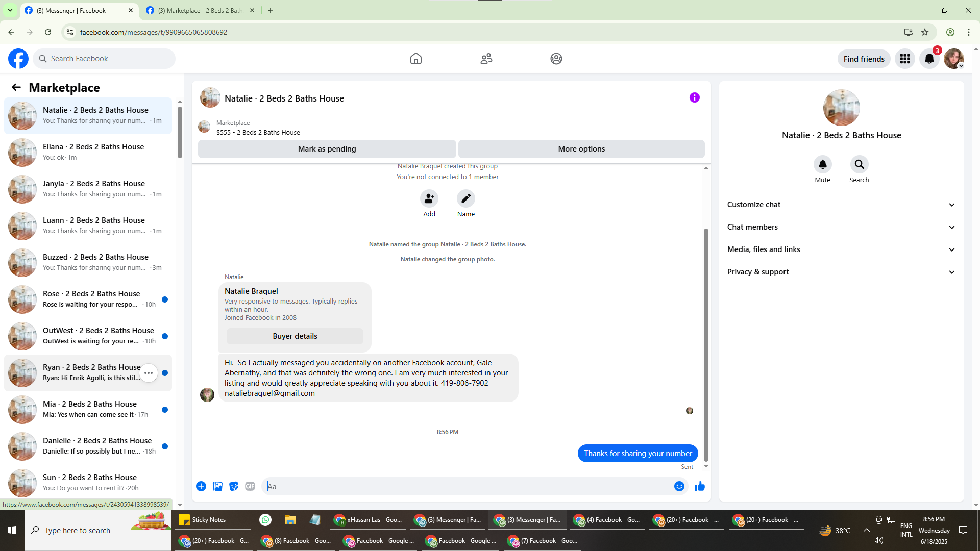
Task: Open the Friends icon in top navigation
Action: click(486, 59)
